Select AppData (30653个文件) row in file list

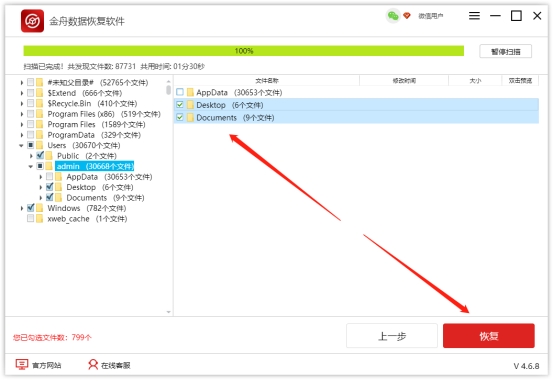[x=356, y=93]
